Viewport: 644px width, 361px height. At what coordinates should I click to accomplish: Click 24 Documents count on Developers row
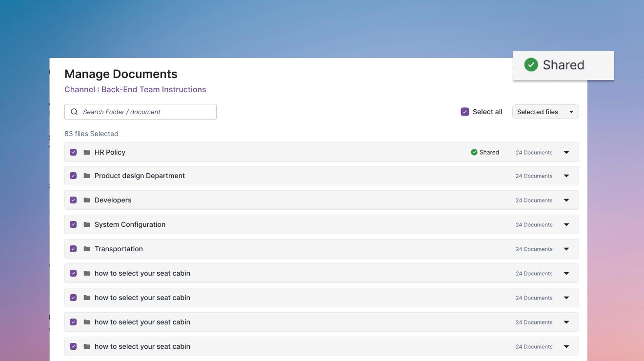point(534,200)
